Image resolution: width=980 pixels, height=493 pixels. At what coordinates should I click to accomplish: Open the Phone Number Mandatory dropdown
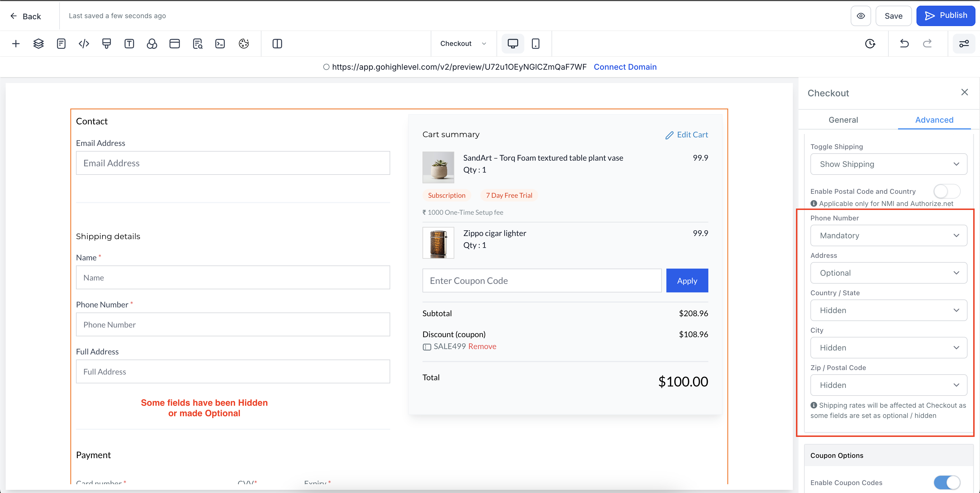pyautogui.click(x=889, y=235)
